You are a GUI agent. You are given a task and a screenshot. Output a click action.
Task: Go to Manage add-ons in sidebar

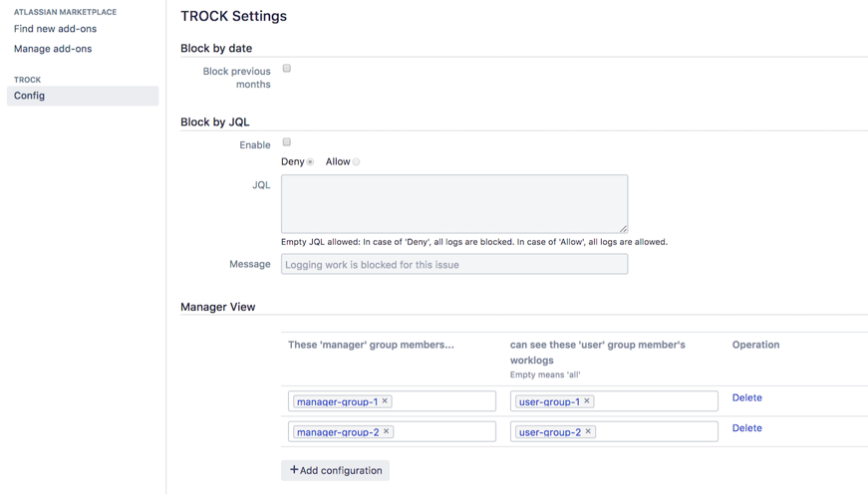point(53,49)
